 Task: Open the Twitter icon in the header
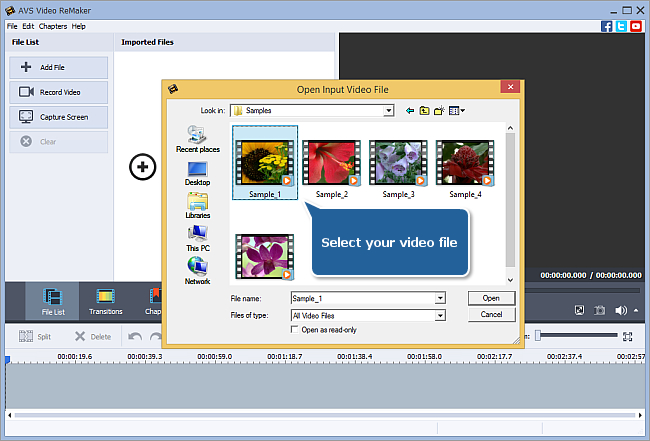click(621, 27)
